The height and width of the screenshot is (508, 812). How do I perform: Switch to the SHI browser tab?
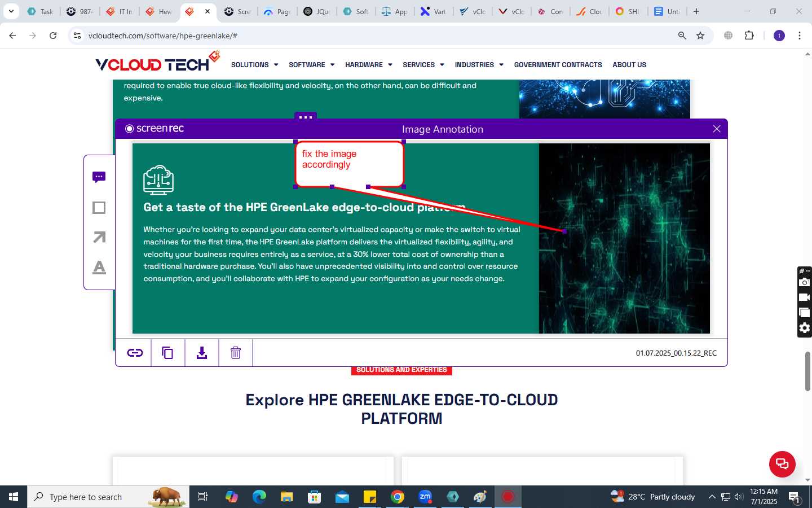click(x=628, y=11)
